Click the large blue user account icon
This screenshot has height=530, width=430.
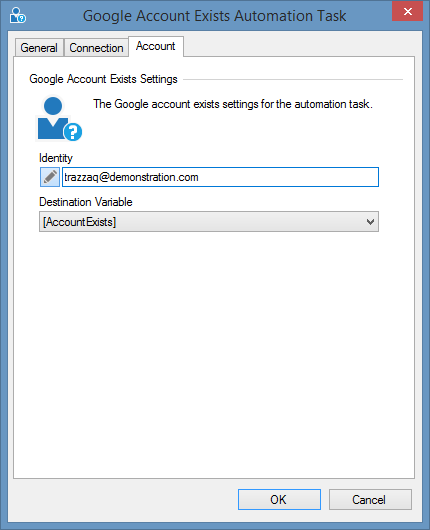click(x=58, y=118)
